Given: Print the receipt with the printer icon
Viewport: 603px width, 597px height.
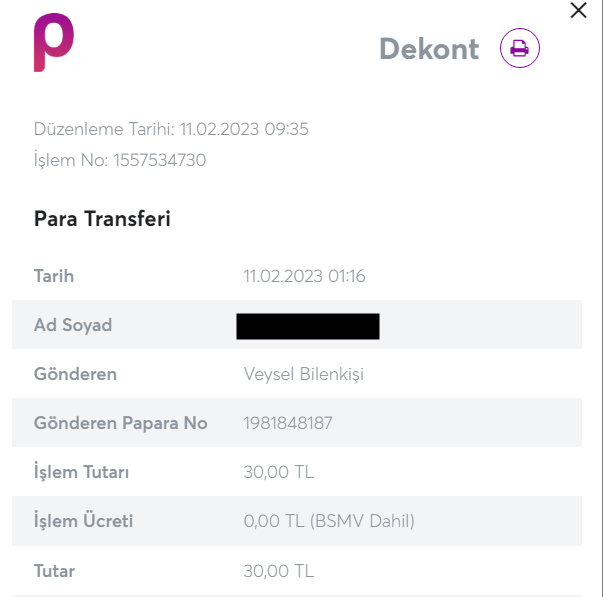Looking at the screenshot, I should click(x=519, y=48).
